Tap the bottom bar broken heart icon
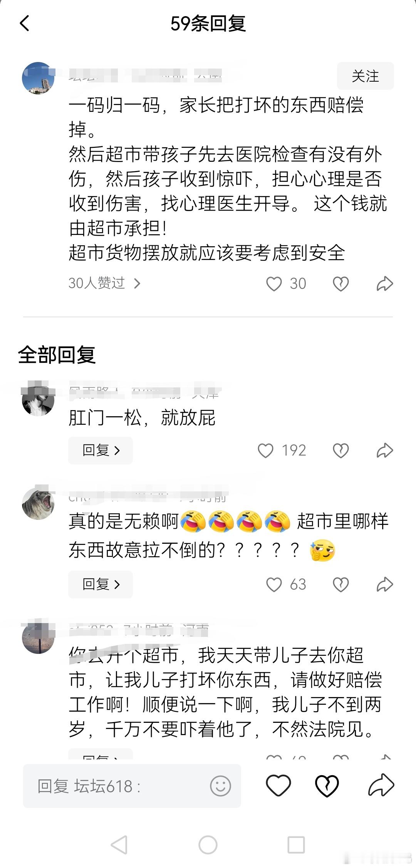416x868 pixels. click(327, 786)
